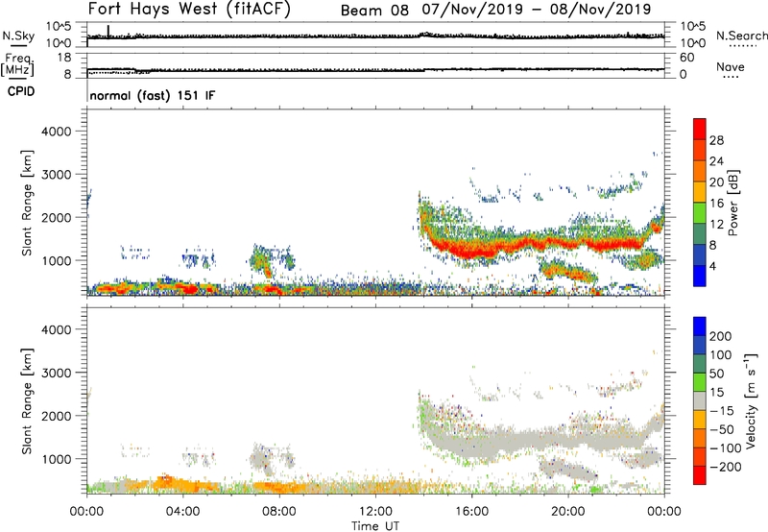This screenshot has height=532, width=768.
Task: Select the "60" tick on Nave axis
Action: 686,58
